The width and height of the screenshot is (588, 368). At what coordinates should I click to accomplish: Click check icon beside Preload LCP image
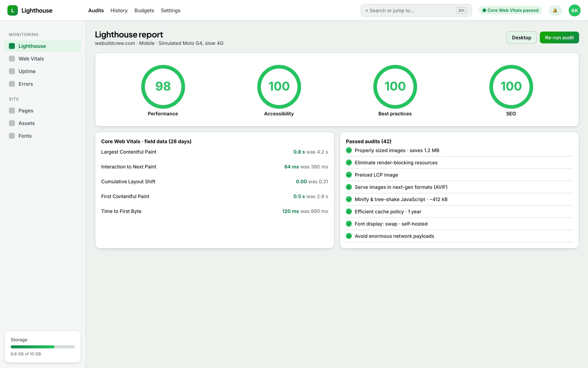349,175
